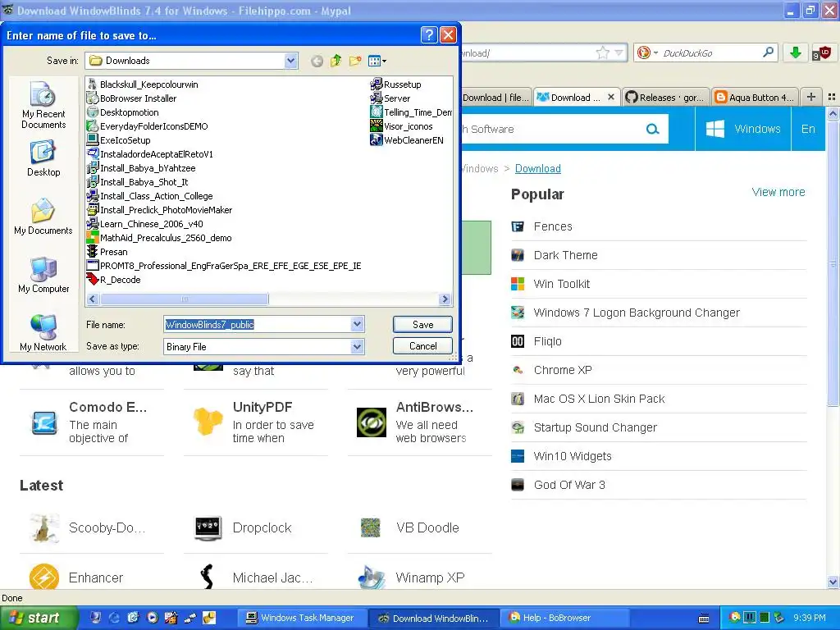Select My Computer in places bar

(43, 275)
